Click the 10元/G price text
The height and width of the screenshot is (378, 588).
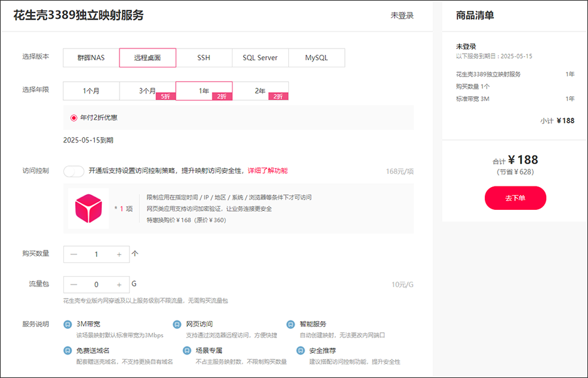(402, 284)
